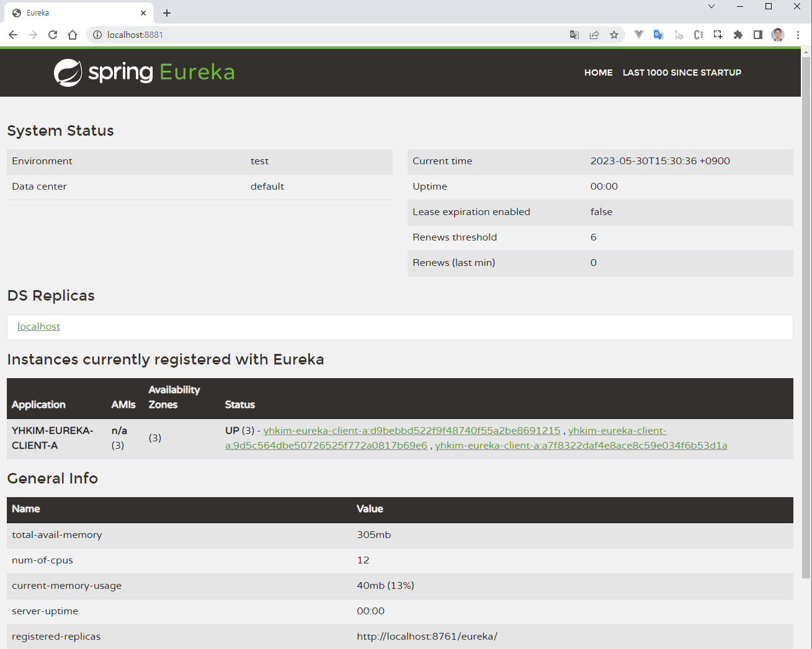Open instance link ending d9bebbd522f9f48740f55a2be8691215
Viewport: 812px width, 649px height.
pos(412,431)
